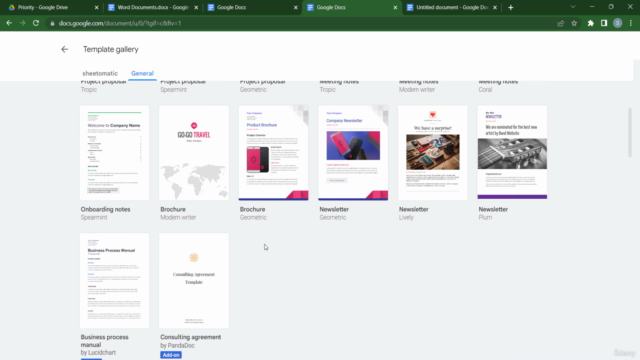The width and height of the screenshot is (640, 360).
Task: Switch to Word Documents.docx tab
Action: (153, 7)
